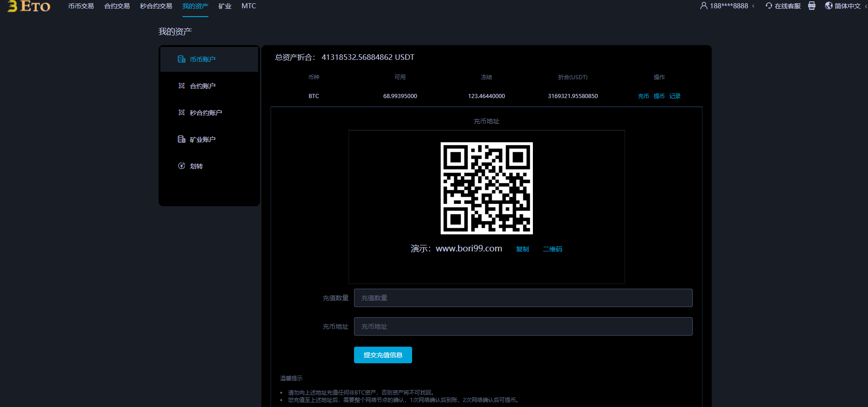Click the 币币账户 sidebar coin icon
The width and height of the screenshot is (868, 407).
click(182, 59)
